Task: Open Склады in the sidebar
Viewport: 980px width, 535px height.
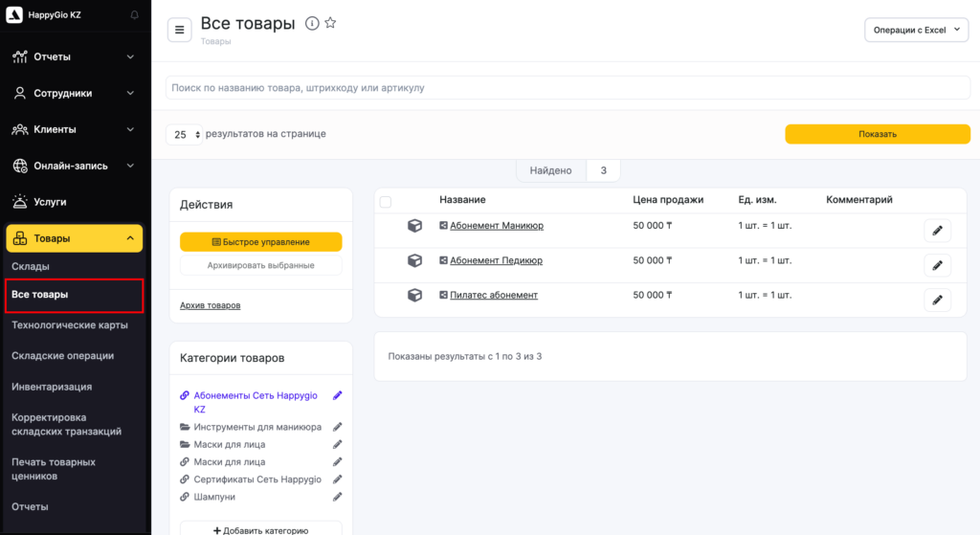Action: pos(31,266)
